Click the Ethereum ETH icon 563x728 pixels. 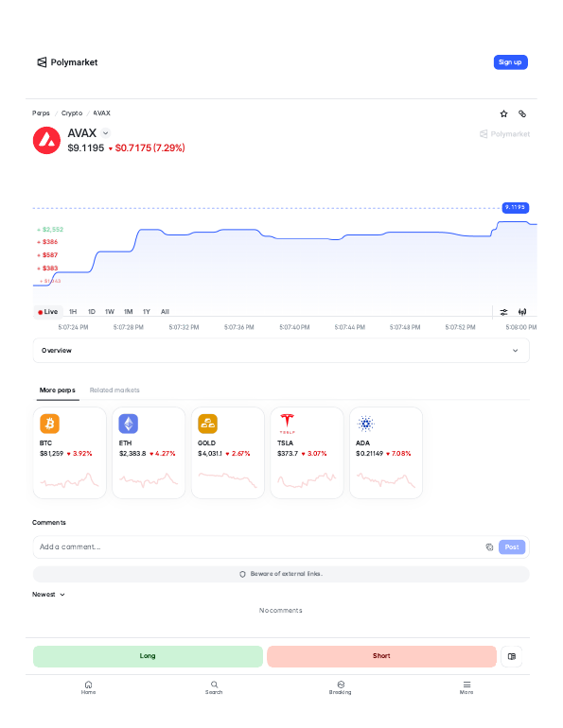coord(129,424)
